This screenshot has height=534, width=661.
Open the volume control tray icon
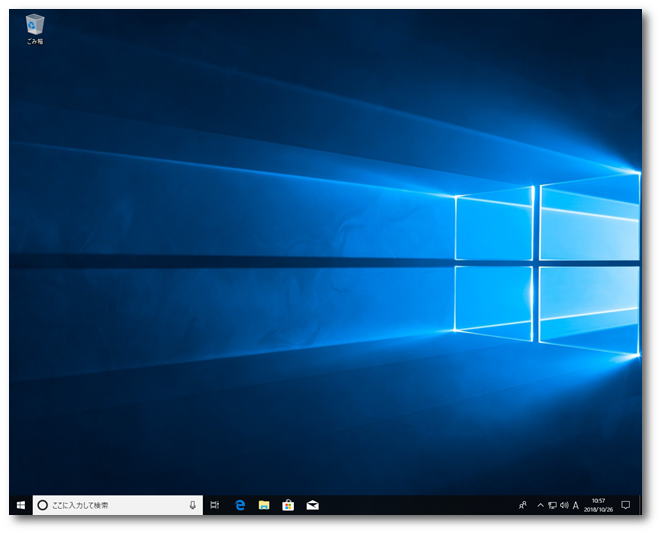[564, 505]
